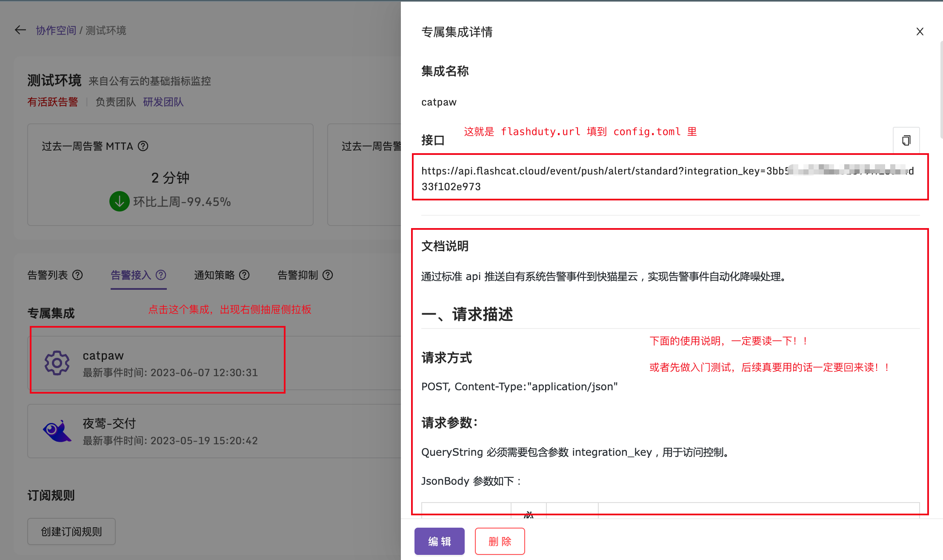The image size is (943, 560).
Task: Open help icon next to 告警列表
Action: point(78,275)
